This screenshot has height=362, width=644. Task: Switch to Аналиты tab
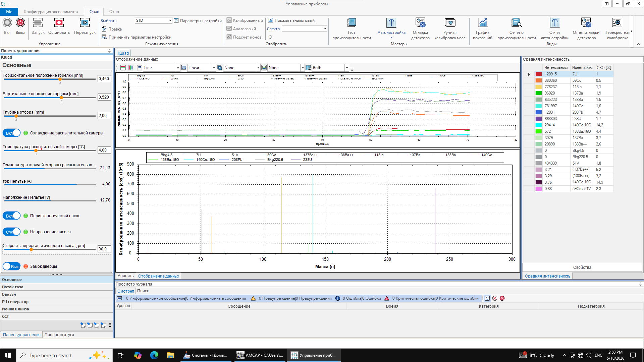tap(126, 276)
